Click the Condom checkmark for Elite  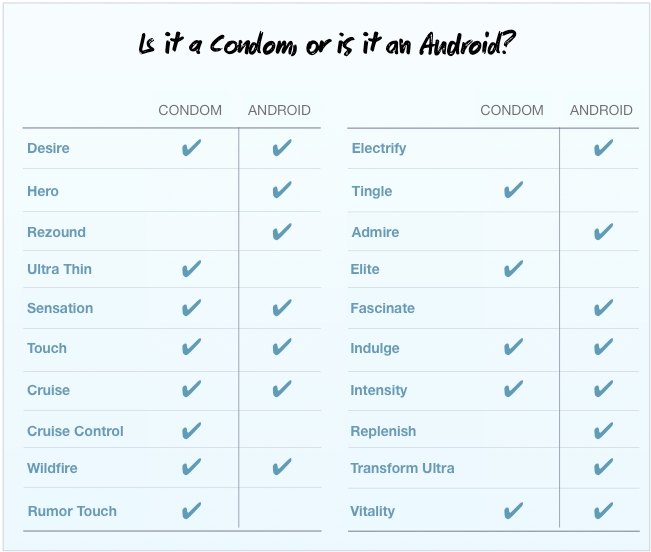pos(513,269)
